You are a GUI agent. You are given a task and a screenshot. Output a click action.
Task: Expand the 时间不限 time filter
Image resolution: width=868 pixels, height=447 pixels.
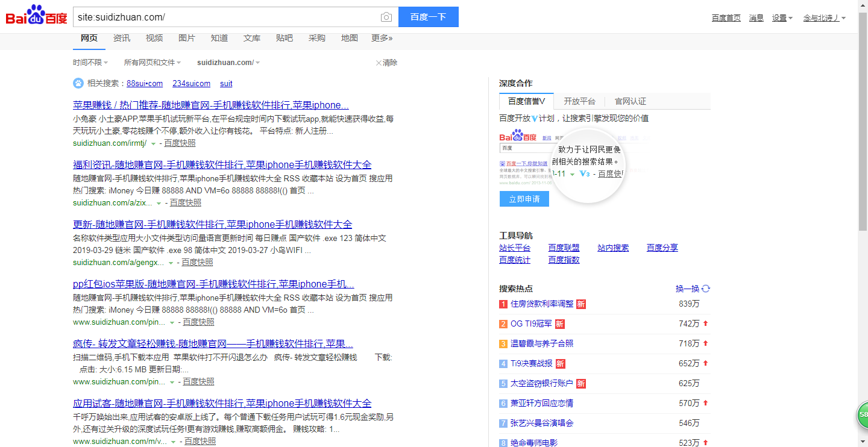(90, 63)
